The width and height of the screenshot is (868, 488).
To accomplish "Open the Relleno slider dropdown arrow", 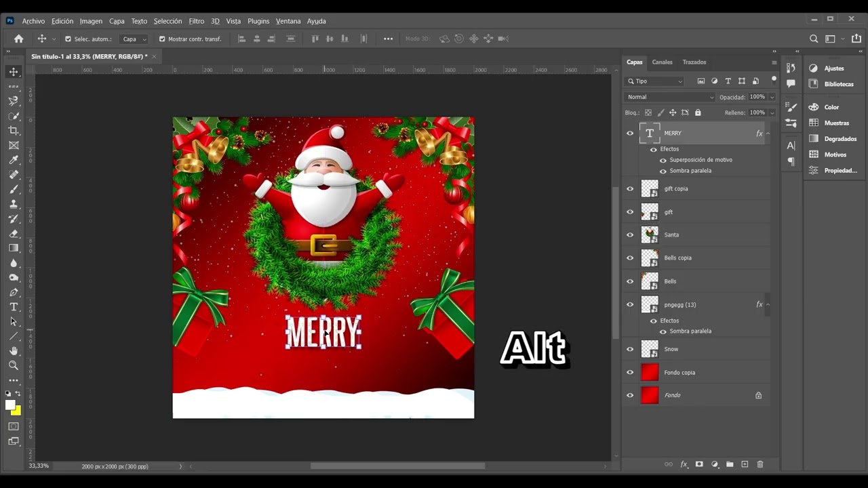I will click(x=772, y=113).
